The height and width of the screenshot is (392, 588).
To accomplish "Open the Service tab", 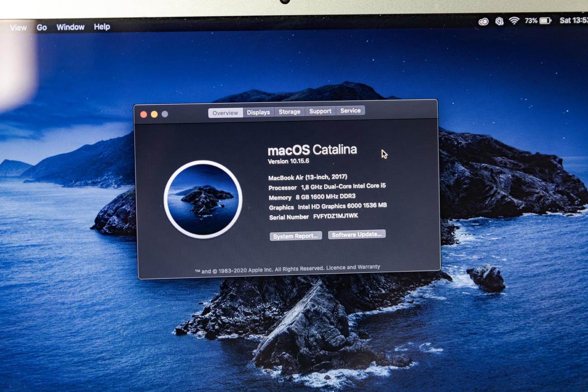I will pyautogui.click(x=350, y=111).
